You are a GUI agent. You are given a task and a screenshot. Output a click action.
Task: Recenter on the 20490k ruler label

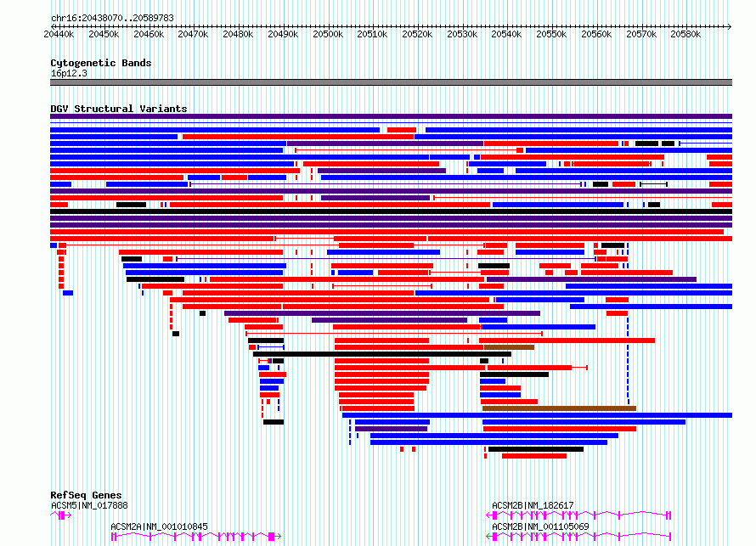(283, 34)
